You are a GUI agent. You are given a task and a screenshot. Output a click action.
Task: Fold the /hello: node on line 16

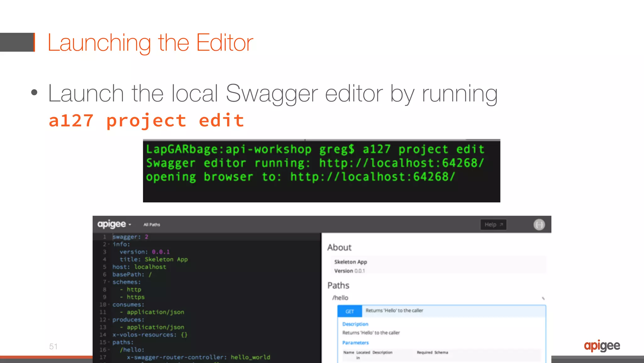[x=109, y=350]
